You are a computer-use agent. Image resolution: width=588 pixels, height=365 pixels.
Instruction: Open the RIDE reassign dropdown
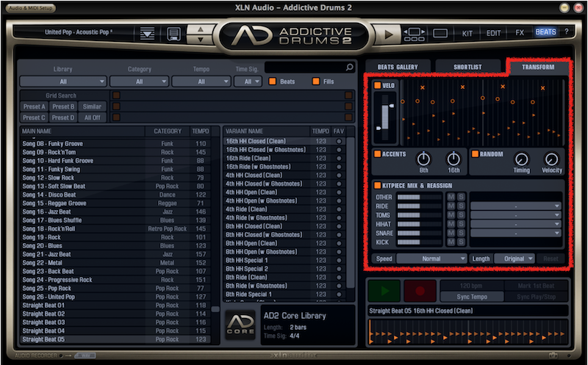coord(516,206)
